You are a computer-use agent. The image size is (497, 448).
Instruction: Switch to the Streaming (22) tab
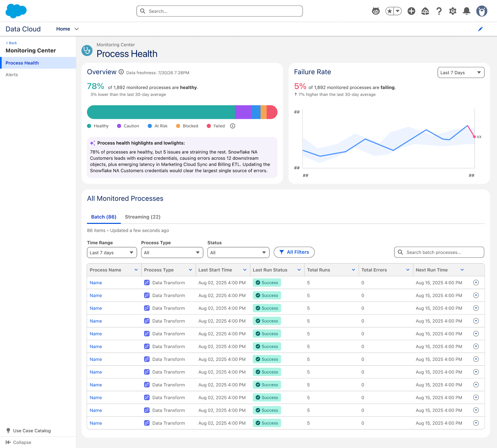143,217
